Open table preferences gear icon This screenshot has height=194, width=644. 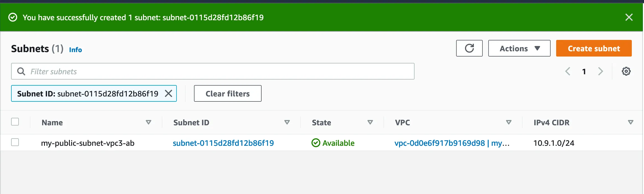(626, 72)
